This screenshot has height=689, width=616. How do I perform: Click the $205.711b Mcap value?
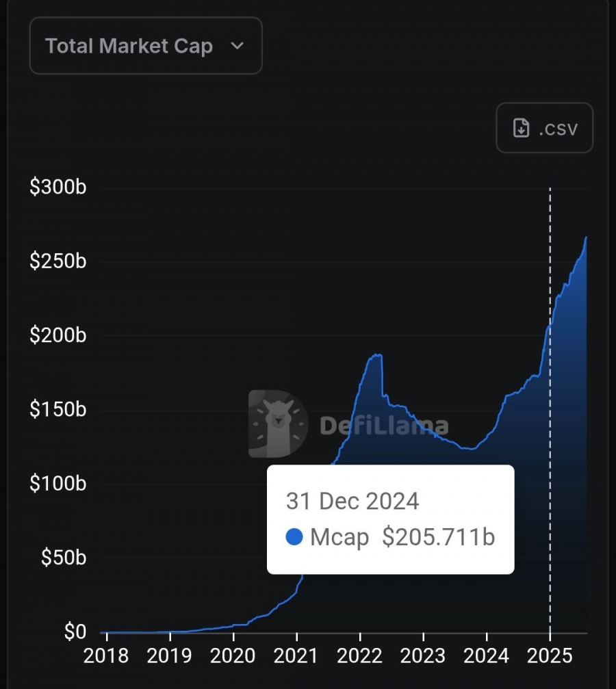pyautogui.click(x=438, y=537)
